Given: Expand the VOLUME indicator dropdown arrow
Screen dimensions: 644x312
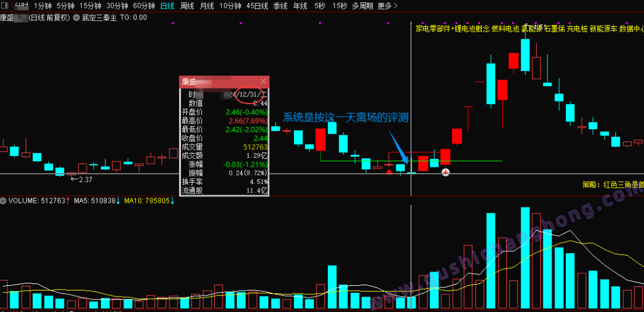Looking at the screenshot, I should [4, 201].
